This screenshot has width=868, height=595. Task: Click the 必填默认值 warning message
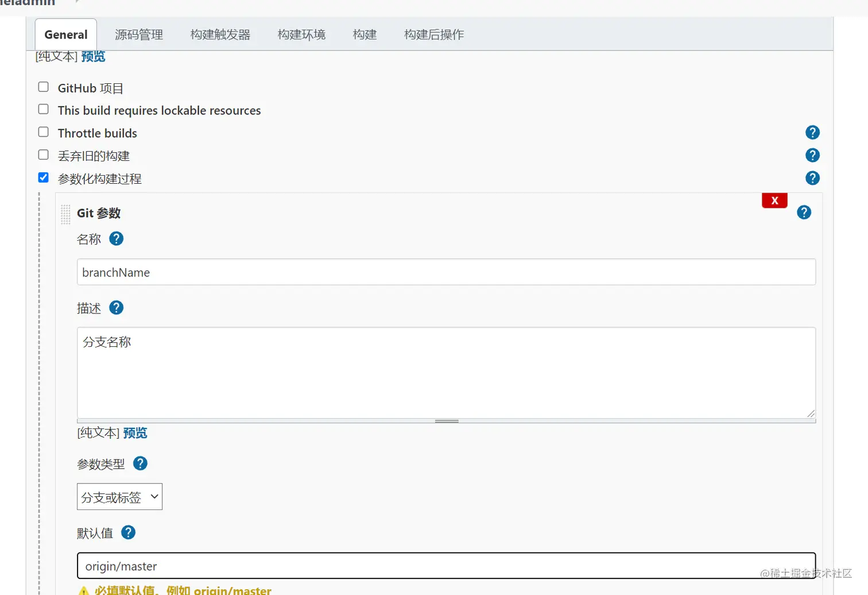(x=183, y=590)
